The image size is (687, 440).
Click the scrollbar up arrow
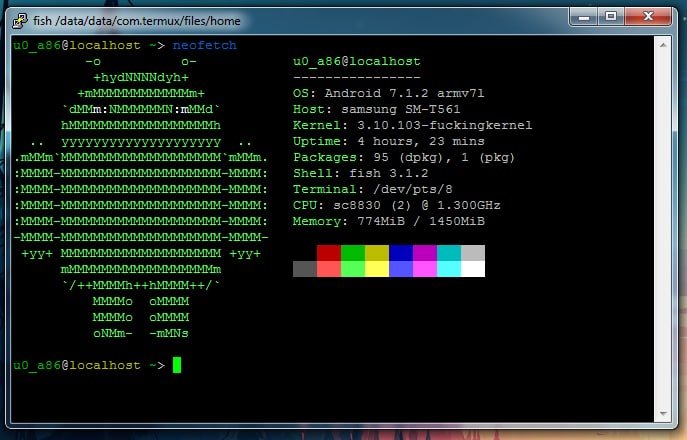click(663, 45)
